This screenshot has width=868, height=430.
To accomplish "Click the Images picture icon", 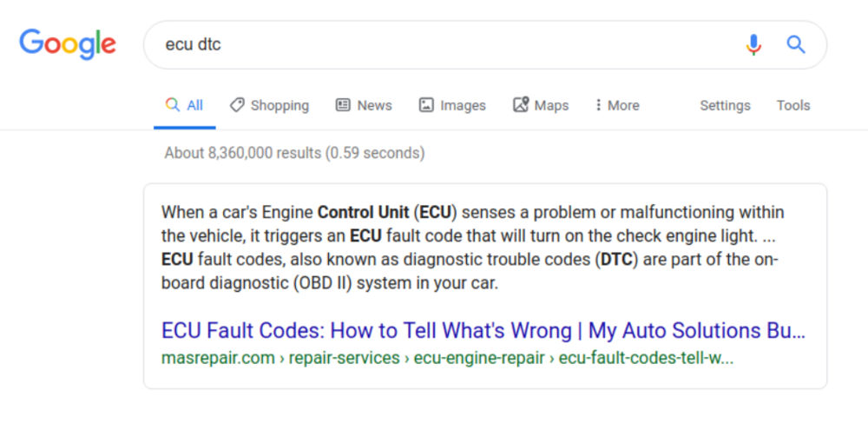I will pos(426,105).
